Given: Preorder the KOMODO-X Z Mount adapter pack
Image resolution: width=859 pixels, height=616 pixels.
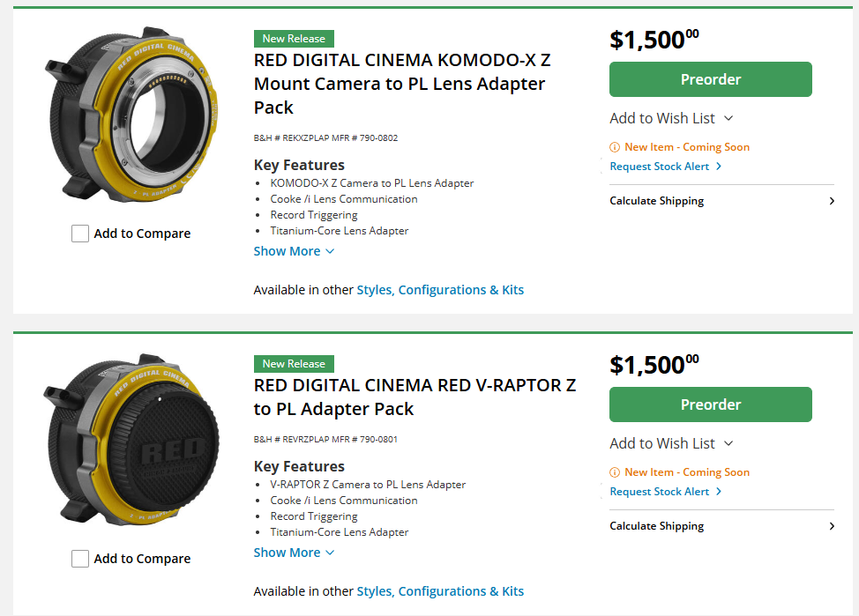Looking at the screenshot, I should tap(710, 79).
